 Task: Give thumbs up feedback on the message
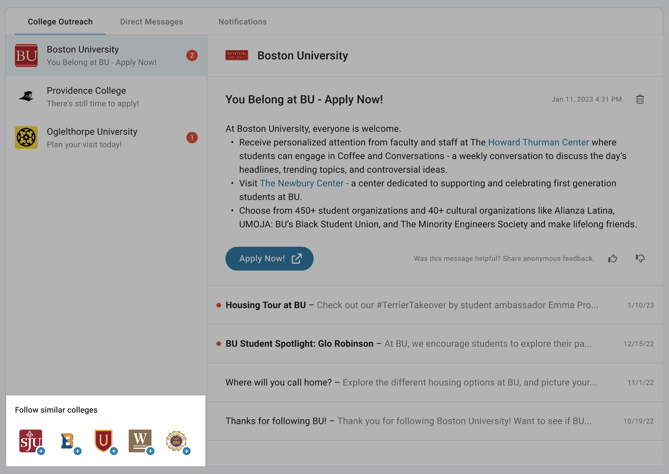pyautogui.click(x=613, y=259)
